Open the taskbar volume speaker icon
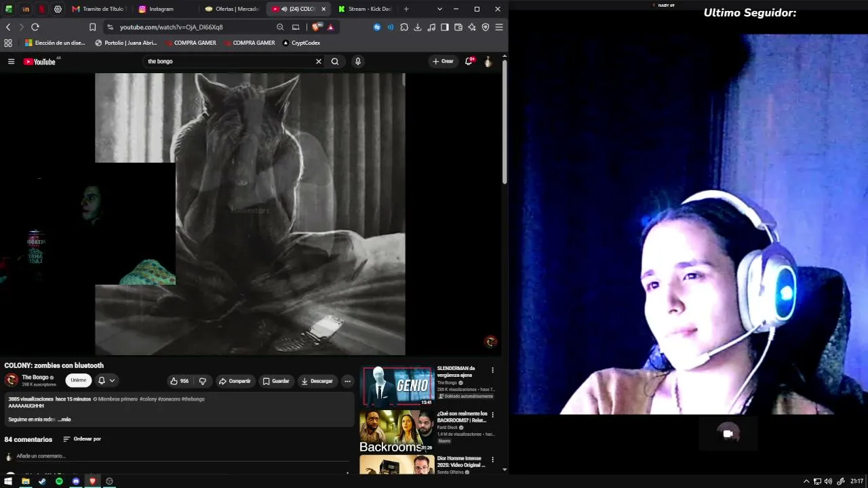Viewport: 868px width, 488px height. pos(828,481)
